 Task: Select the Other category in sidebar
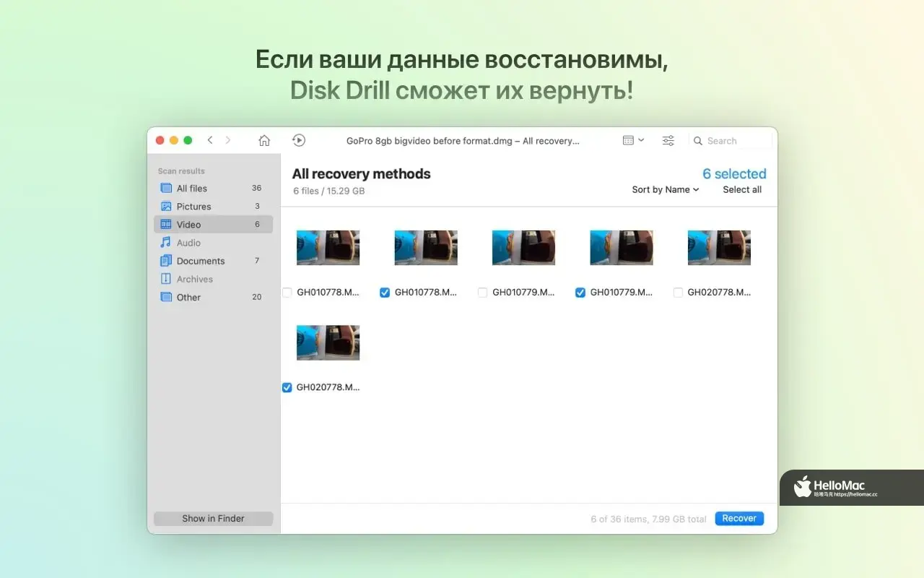213,297
